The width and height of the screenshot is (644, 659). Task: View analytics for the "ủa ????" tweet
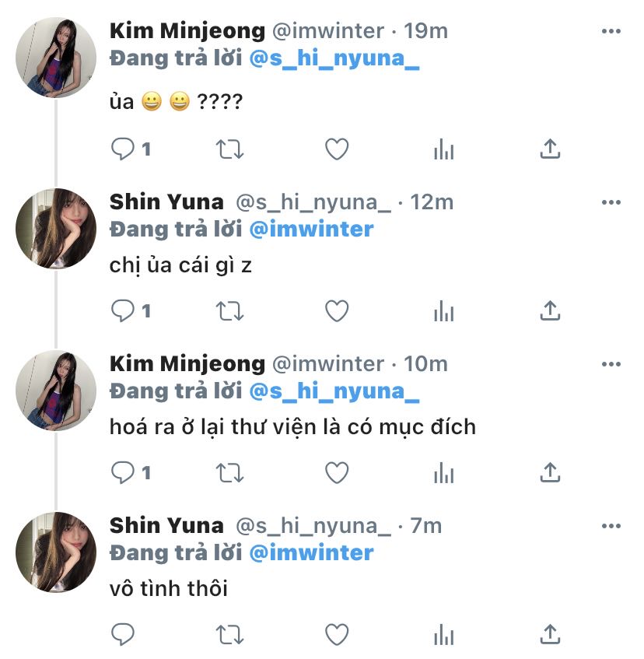pyautogui.click(x=443, y=149)
